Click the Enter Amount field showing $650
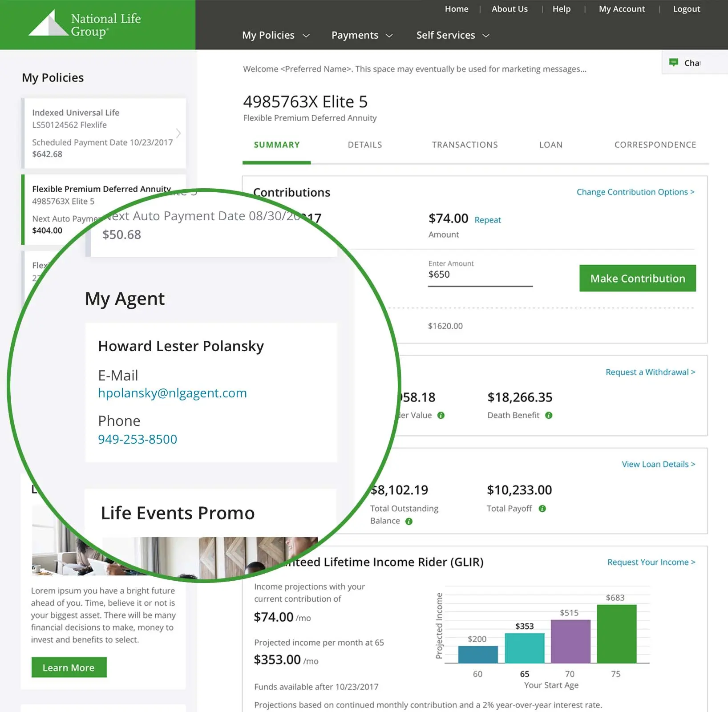The height and width of the screenshot is (712, 728). click(480, 274)
